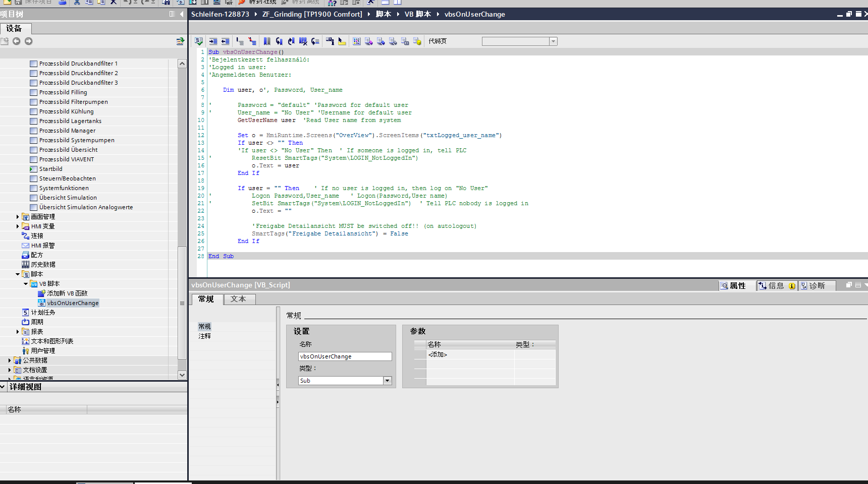This screenshot has width=868, height=484.
Task: Collapse the 脚本 folder
Action: 18,274
